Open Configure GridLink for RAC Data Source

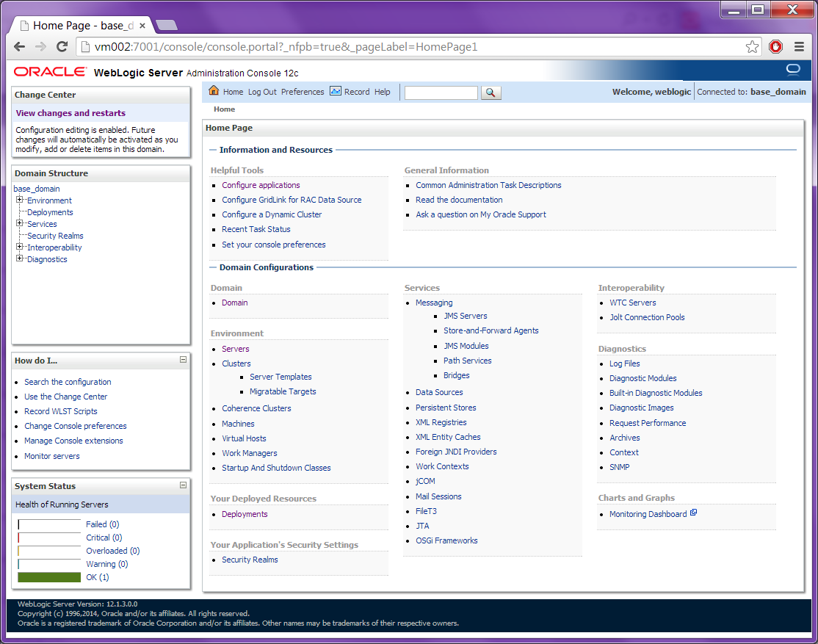[x=292, y=200]
